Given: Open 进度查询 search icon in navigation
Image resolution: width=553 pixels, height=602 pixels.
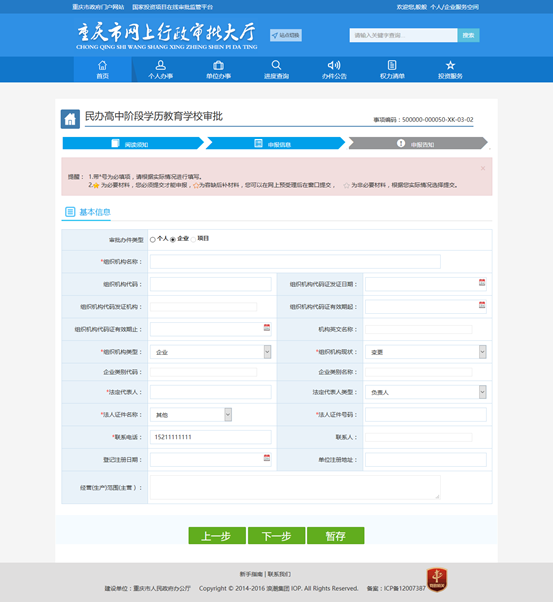Looking at the screenshot, I should point(276,65).
